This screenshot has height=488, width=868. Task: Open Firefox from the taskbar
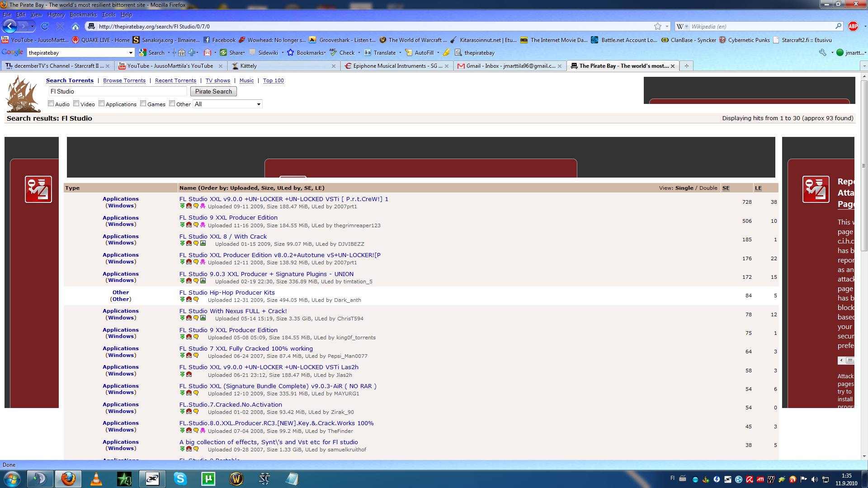point(68,479)
